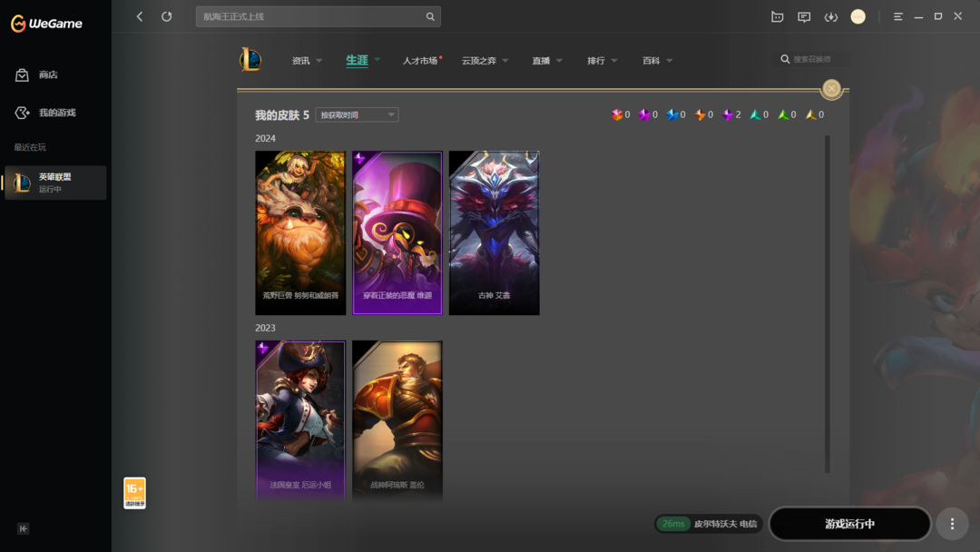Select the 生涯 tab
Viewport: 980px width, 552px height.
[x=357, y=60]
